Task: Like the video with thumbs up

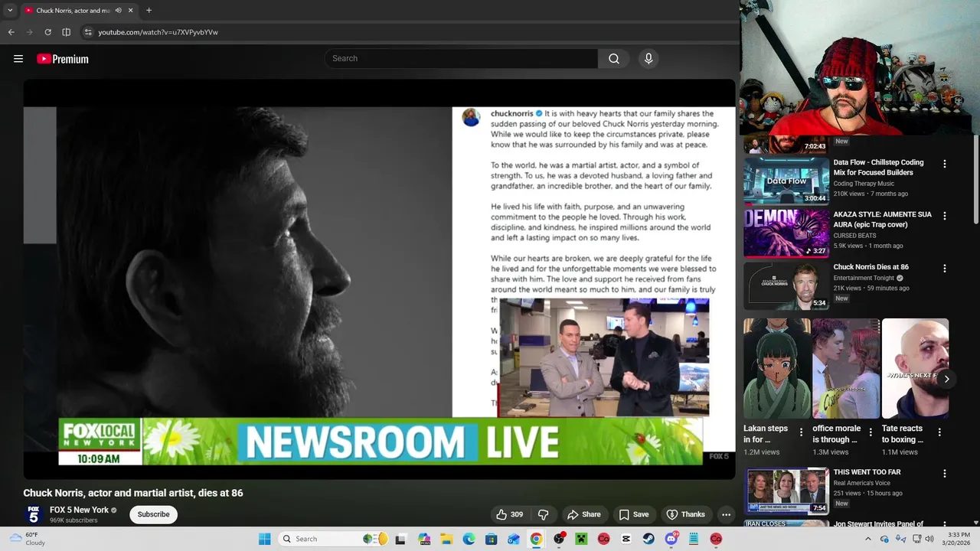Action: click(x=510, y=514)
